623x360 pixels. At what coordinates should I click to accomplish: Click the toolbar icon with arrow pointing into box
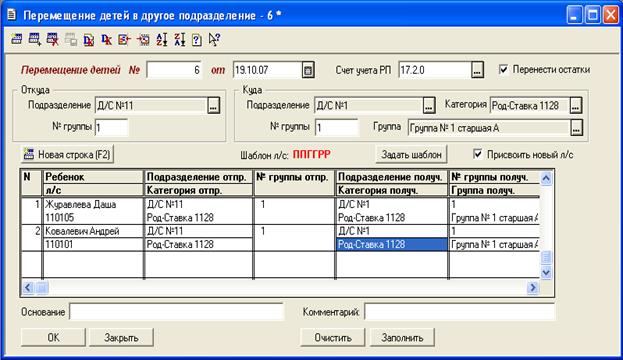click(x=143, y=39)
